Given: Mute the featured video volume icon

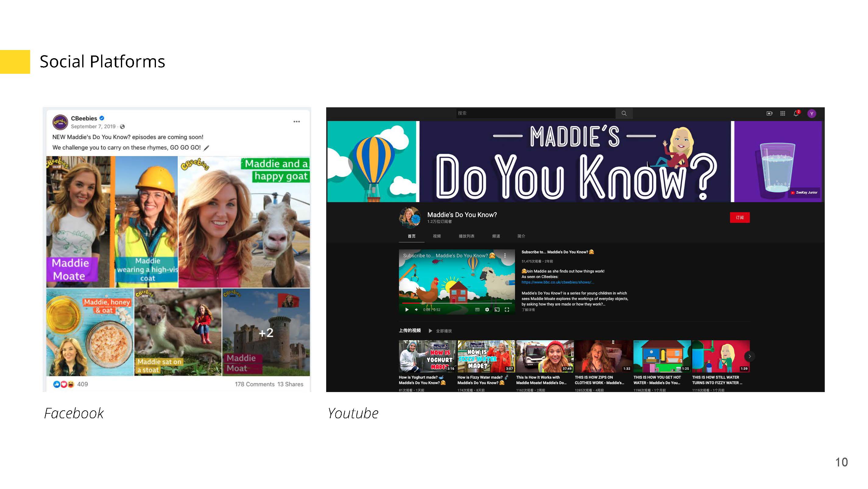Looking at the screenshot, I should (x=416, y=309).
